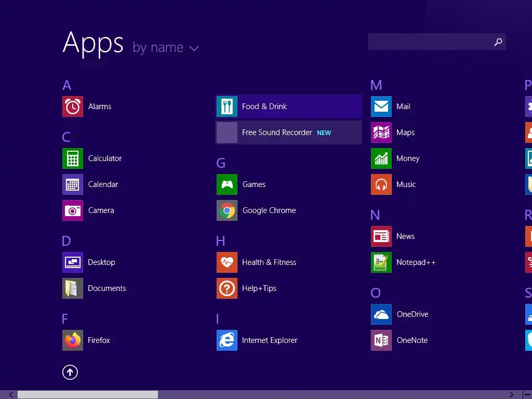Open the OneDrive cloud icon

click(x=381, y=314)
